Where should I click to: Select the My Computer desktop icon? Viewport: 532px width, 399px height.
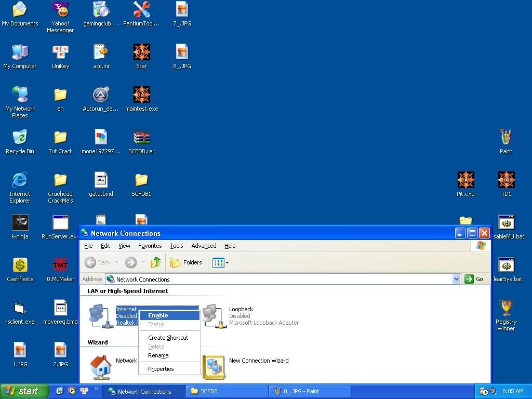[x=20, y=56]
